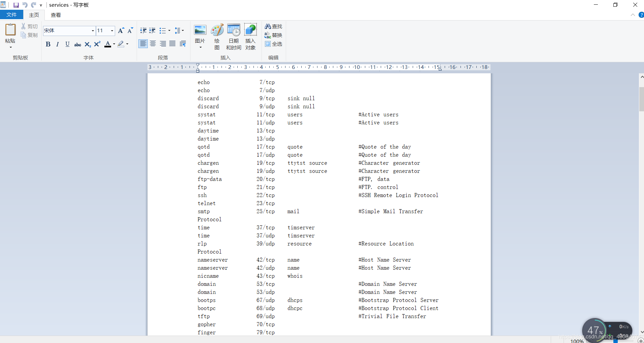Viewport: 644px width, 343px height.
Task: Open the paragraph settings dialog icon
Action: [x=183, y=44]
